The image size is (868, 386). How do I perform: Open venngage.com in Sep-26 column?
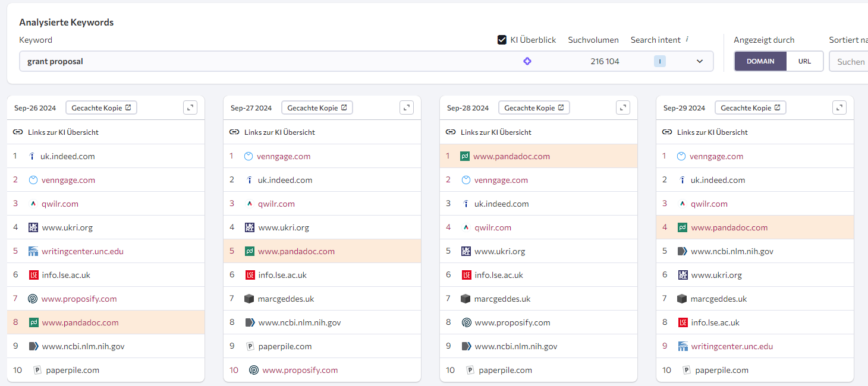[x=68, y=180]
